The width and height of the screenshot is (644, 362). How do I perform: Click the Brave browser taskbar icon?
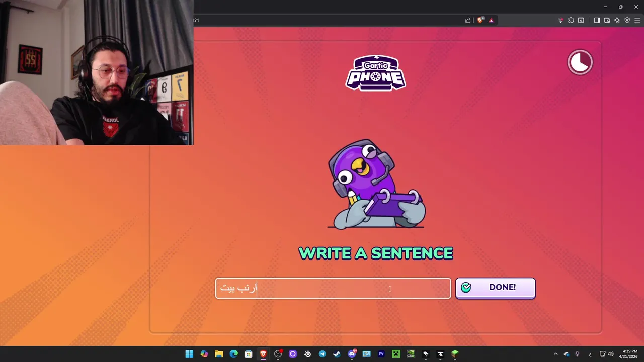tap(263, 354)
